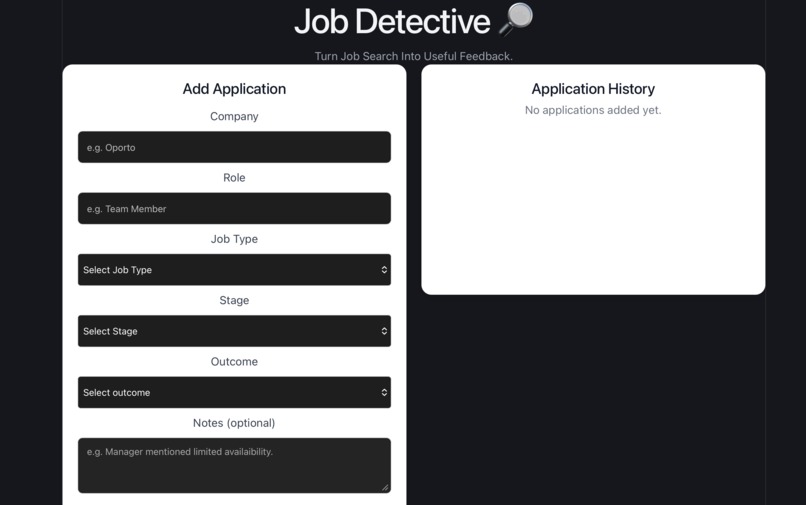
Task: Click the Company label
Action: pos(234,116)
